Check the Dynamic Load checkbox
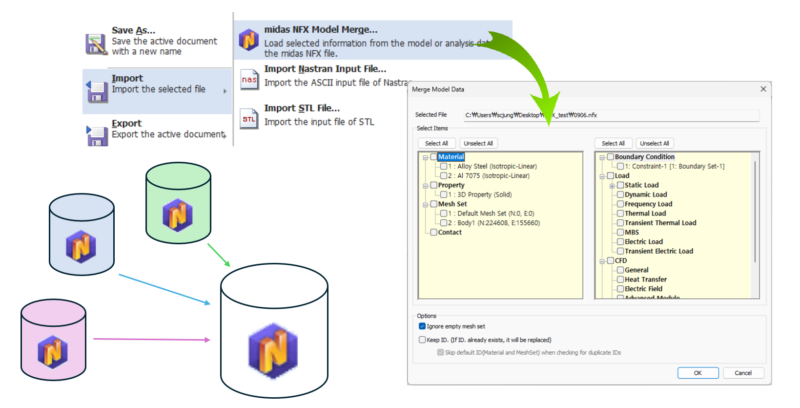 620,195
